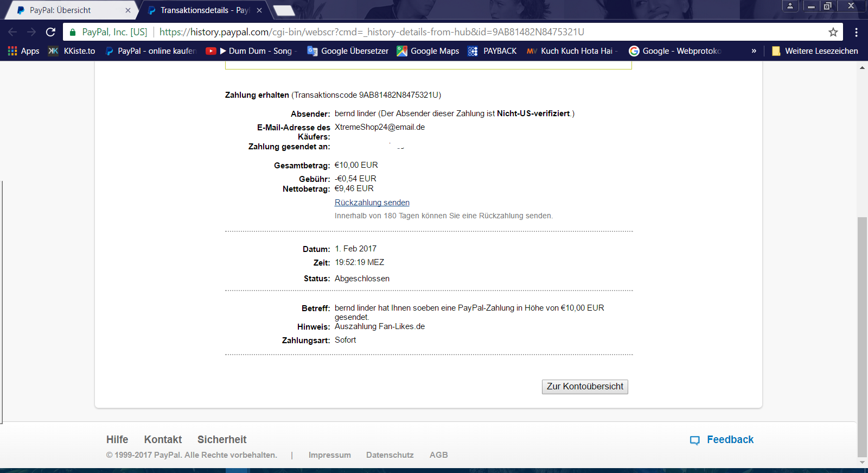The width and height of the screenshot is (868, 473).
Task: Open the Google Maps bookmark
Action: click(x=428, y=51)
